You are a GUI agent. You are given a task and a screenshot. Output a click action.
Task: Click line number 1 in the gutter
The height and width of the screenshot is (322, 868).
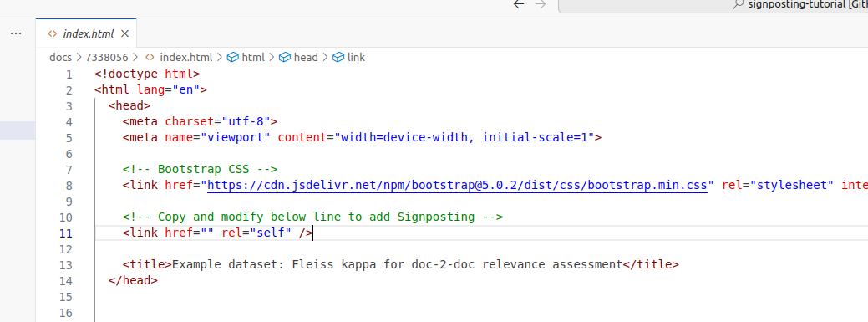point(69,74)
